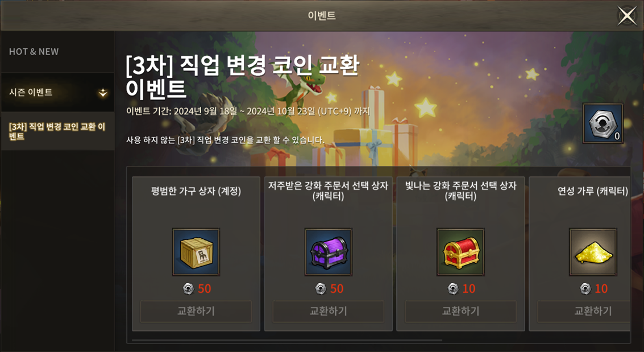Select the red shining scroll chest icon
The width and height of the screenshot is (644, 352).
[460, 252]
